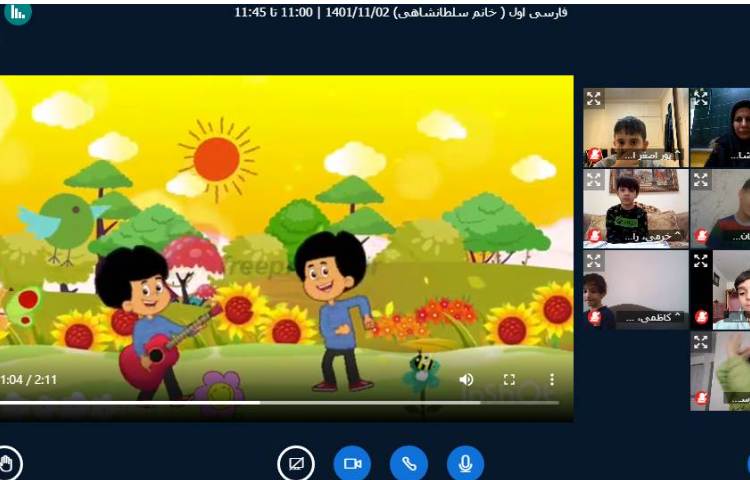Open the کاظمی name label dropdown
The image size is (750, 480).
(650, 317)
